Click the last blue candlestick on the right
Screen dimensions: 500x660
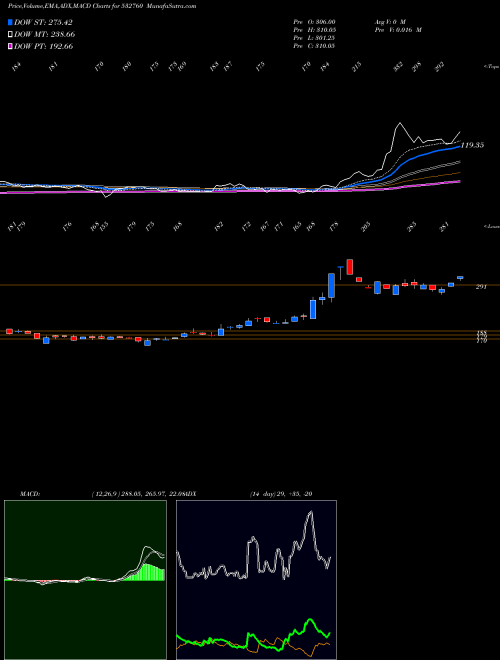(x=460, y=277)
